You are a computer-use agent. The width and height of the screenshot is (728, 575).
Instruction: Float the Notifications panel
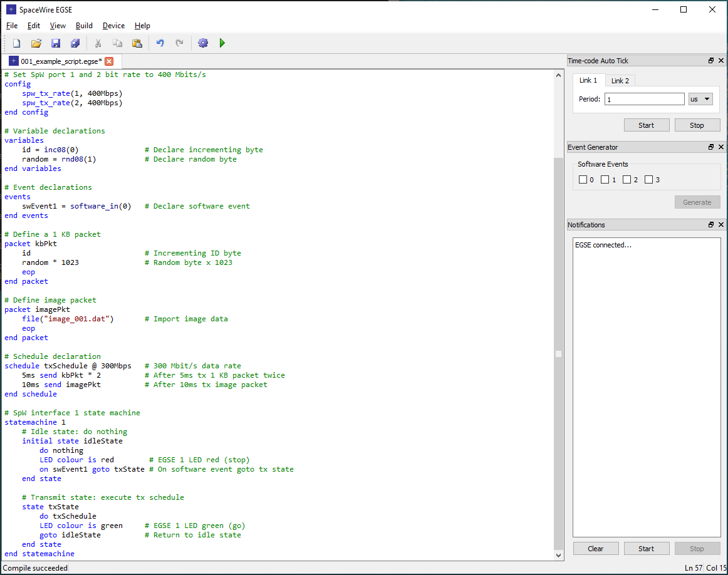click(x=711, y=225)
